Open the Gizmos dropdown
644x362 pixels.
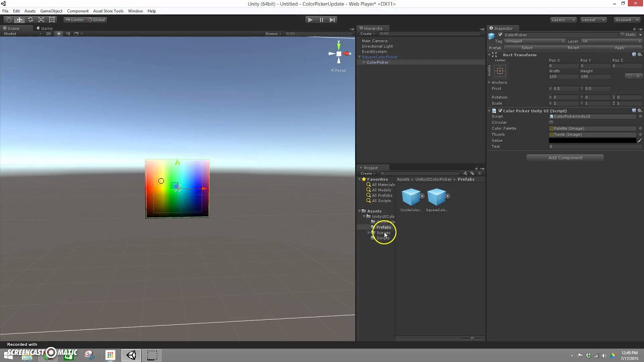[x=273, y=34]
